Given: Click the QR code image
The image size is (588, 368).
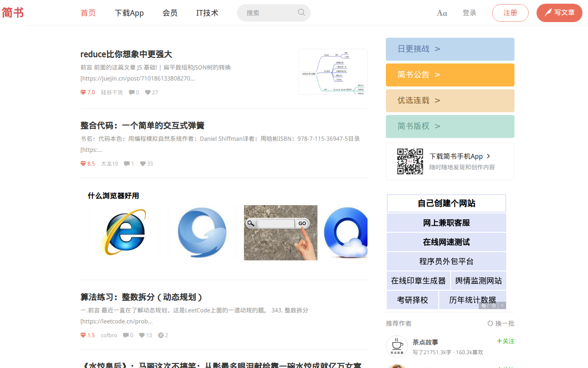Looking at the screenshot, I should (x=410, y=161).
